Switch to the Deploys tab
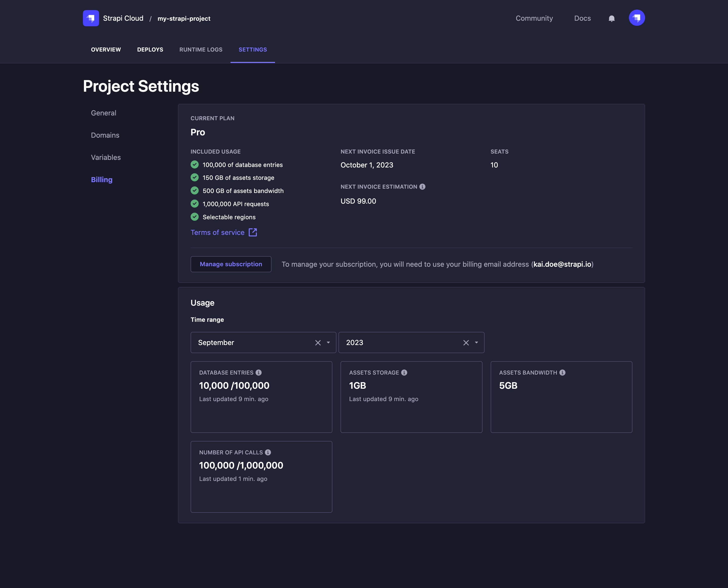 [x=150, y=50]
